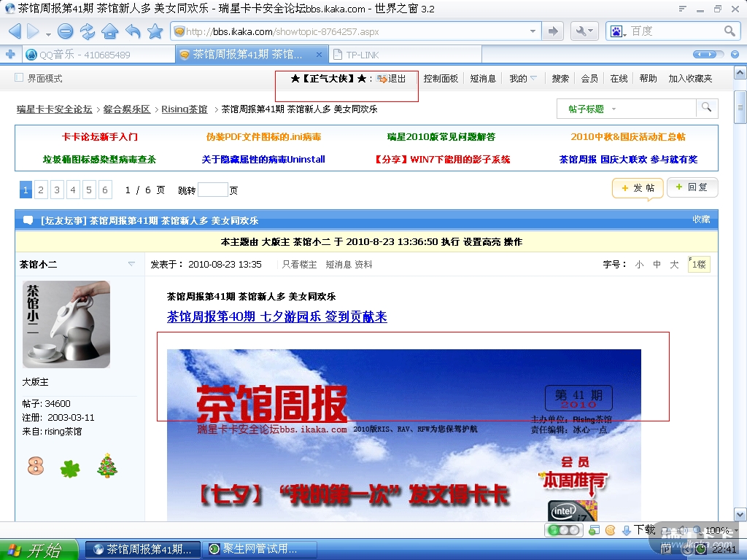The height and width of the screenshot is (560, 747).
Task: Click 只看楼主 filter link
Action: [x=299, y=264]
